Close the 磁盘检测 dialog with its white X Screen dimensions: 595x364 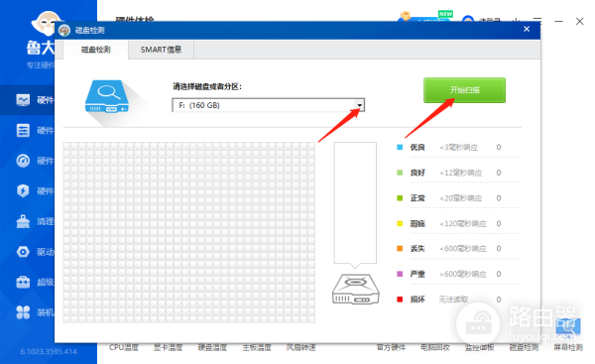(x=527, y=29)
